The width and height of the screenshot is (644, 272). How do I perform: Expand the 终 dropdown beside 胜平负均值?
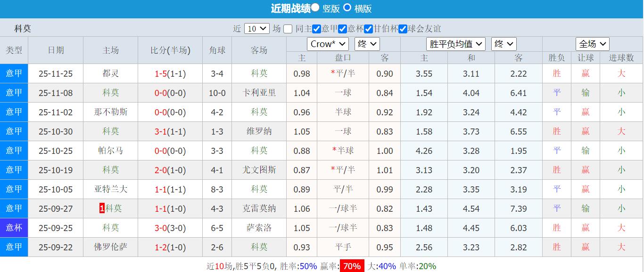(x=504, y=44)
